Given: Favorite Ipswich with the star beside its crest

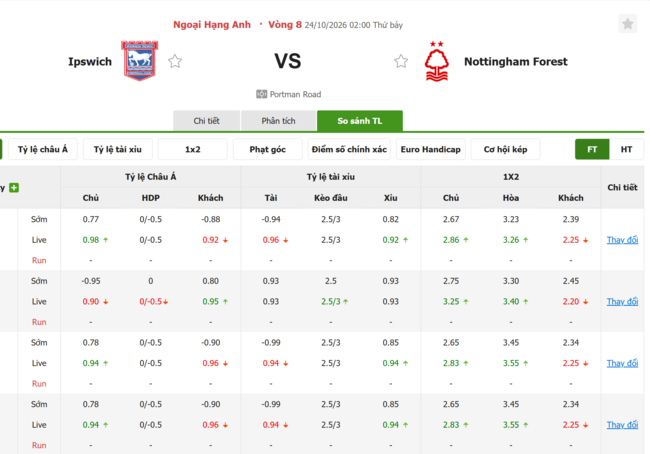Looking at the screenshot, I should point(175,61).
